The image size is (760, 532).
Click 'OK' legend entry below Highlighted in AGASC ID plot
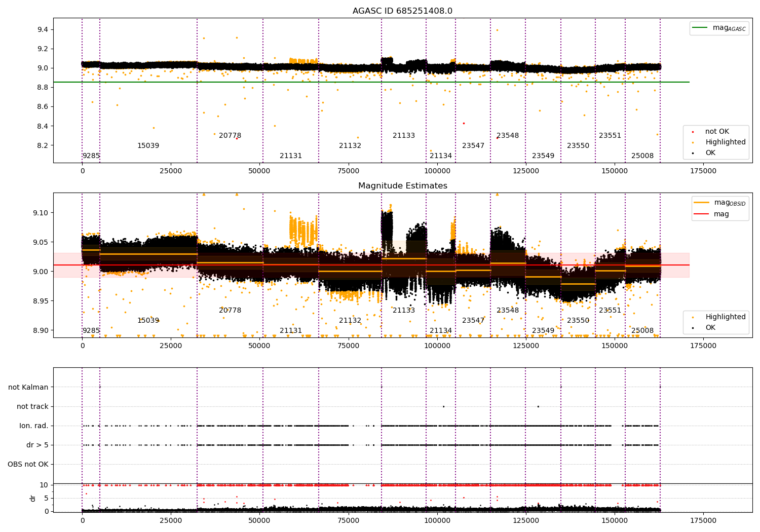click(710, 153)
